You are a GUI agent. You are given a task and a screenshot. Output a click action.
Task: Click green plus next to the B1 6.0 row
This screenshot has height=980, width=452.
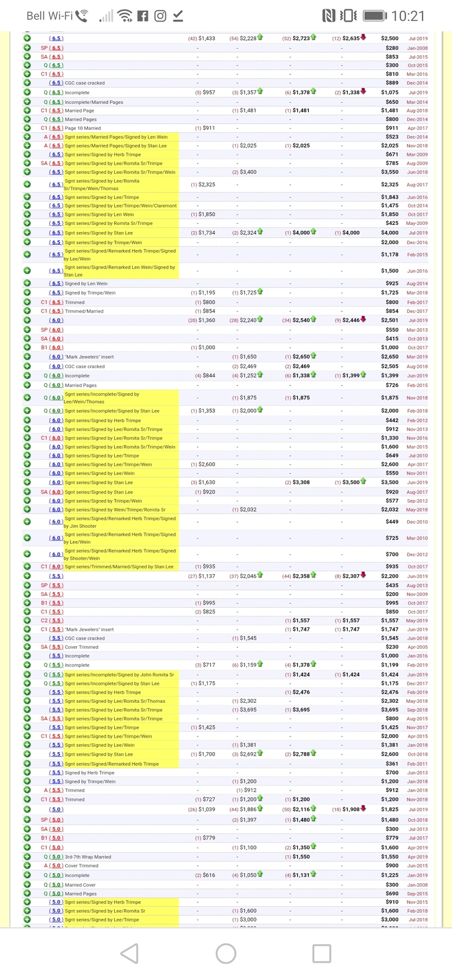pyautogui.click(x=27, y=347)
